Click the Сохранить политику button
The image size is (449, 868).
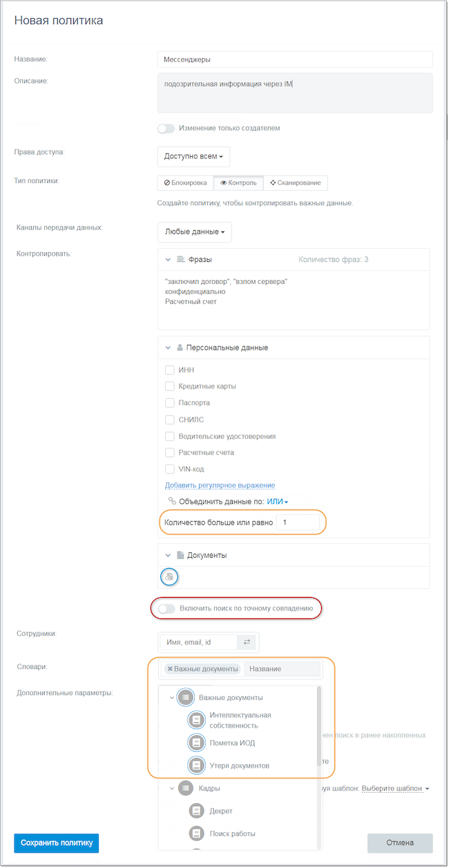[57, 843]
